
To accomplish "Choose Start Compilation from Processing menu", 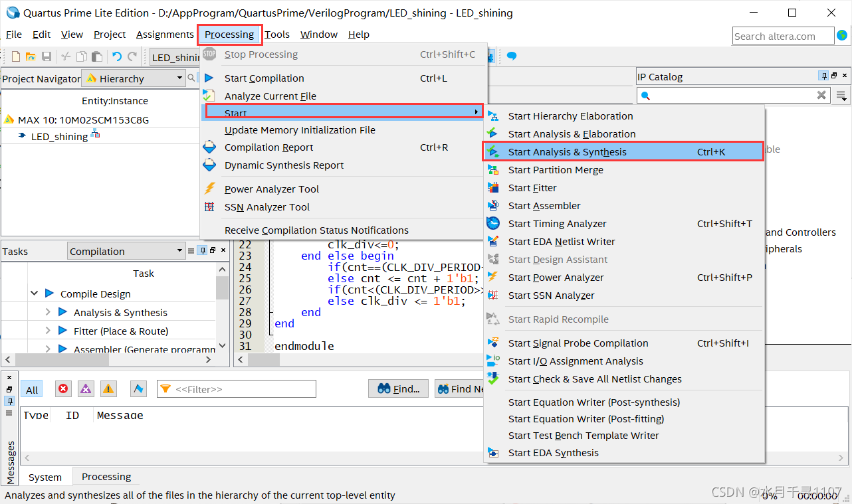I will click(x=344, y=78).
